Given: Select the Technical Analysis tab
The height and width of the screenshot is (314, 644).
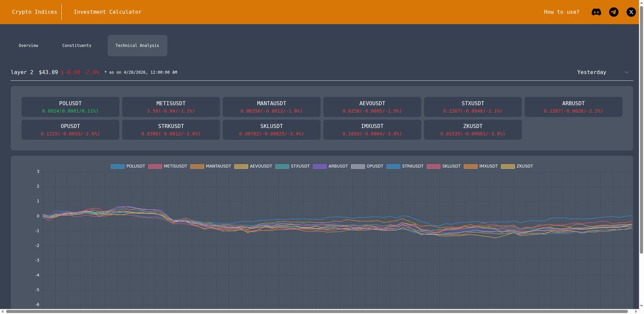Looking at the screenshot, I should point(137,45).
